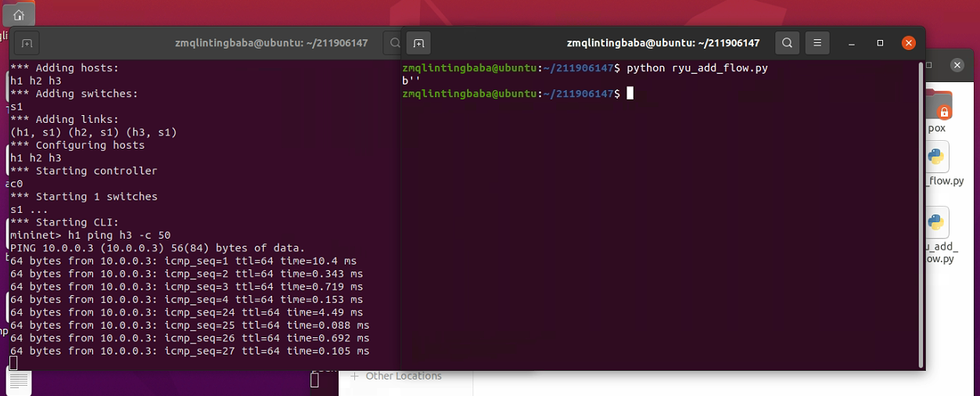Click the Starting controller line
Screen dimensions: 980x396
tap(84, 171)
